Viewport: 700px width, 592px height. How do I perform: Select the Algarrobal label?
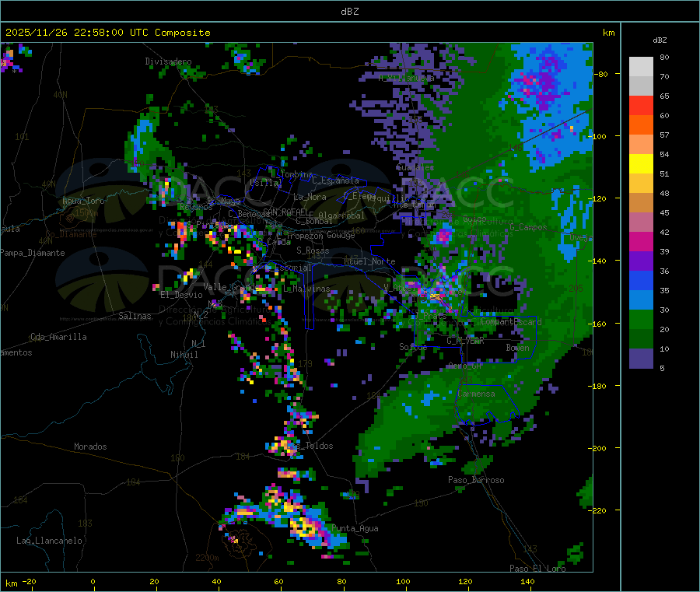(341, 215)
